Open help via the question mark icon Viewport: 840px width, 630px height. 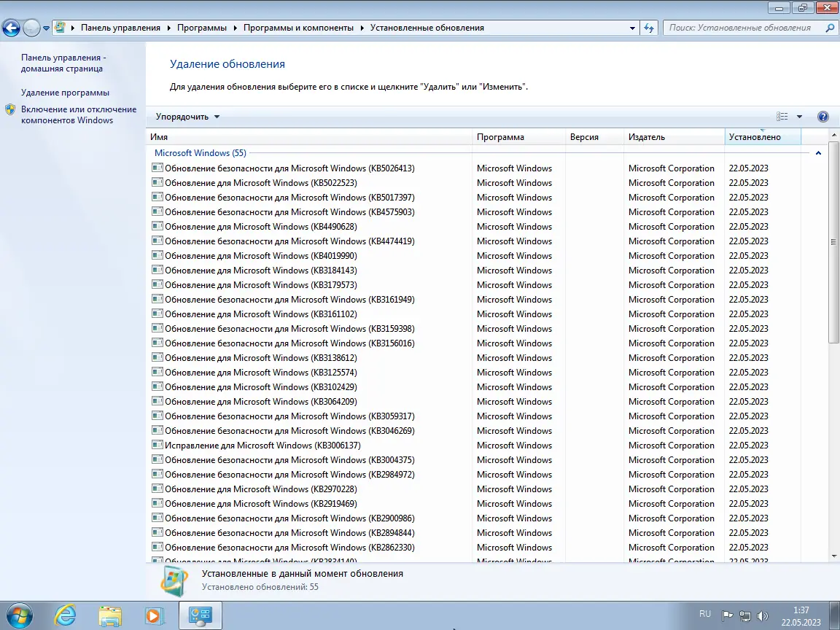click(822, 117)
